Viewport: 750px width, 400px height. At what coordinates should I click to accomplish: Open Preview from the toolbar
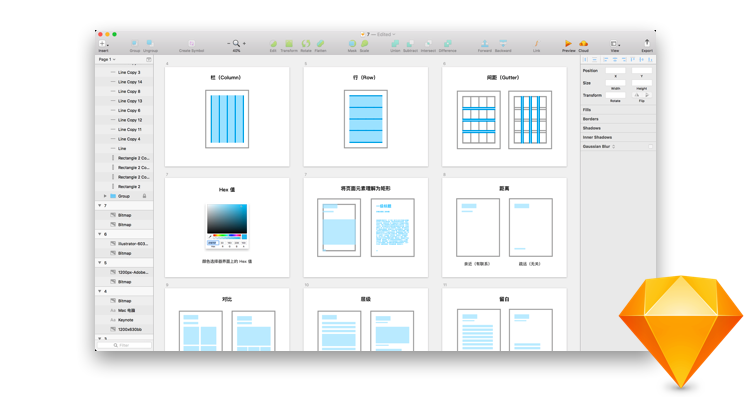[x=568, y=44]
